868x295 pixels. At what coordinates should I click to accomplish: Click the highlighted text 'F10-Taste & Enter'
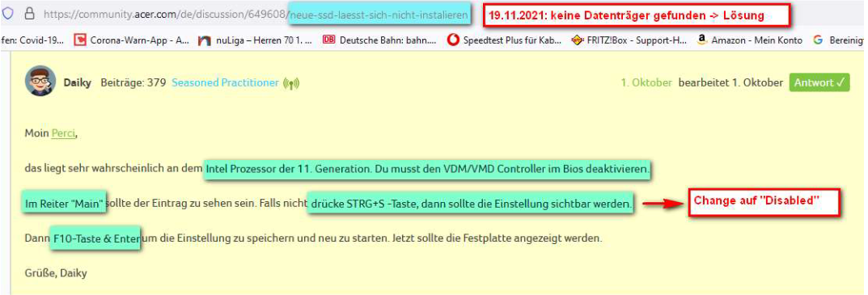[95, 238]
